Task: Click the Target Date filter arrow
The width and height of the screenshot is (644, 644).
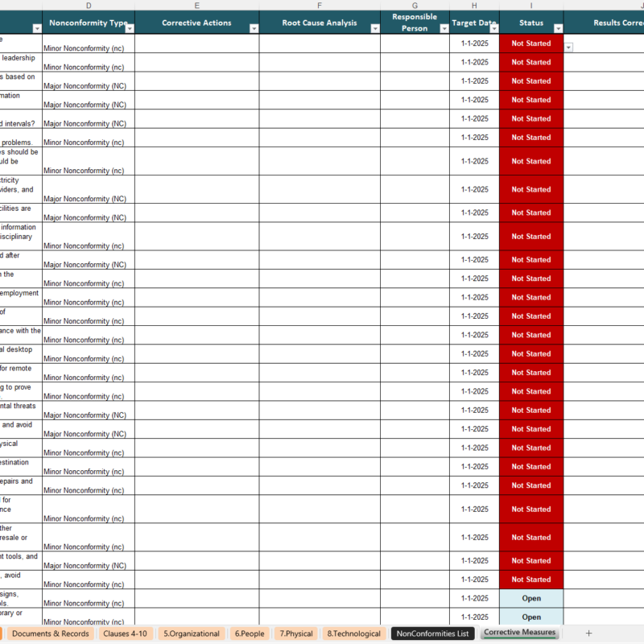Action: (x=493, y=28)
